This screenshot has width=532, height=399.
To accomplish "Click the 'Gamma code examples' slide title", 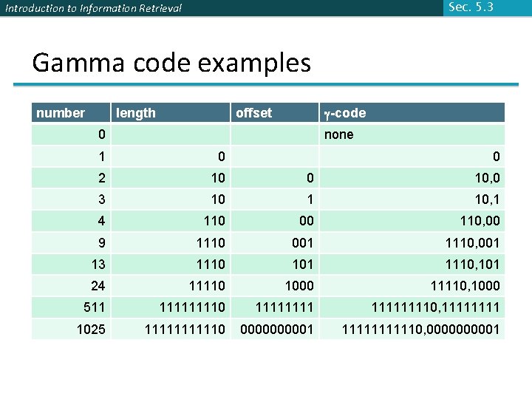I will pos(171,64).
